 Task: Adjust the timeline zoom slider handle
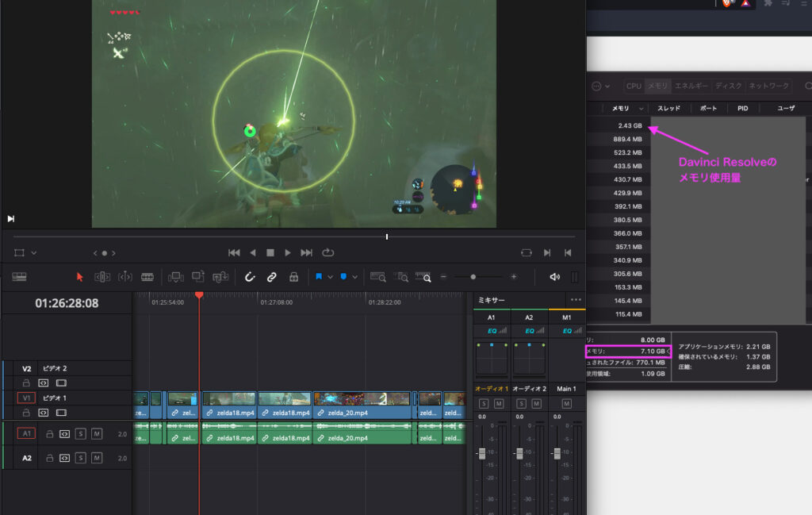tap(473, 277)
